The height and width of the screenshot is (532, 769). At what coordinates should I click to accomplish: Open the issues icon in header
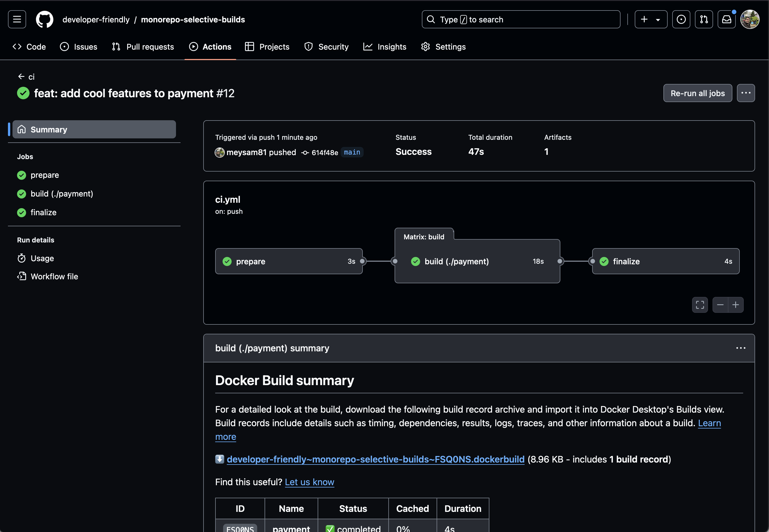click(x=681, y=19)
